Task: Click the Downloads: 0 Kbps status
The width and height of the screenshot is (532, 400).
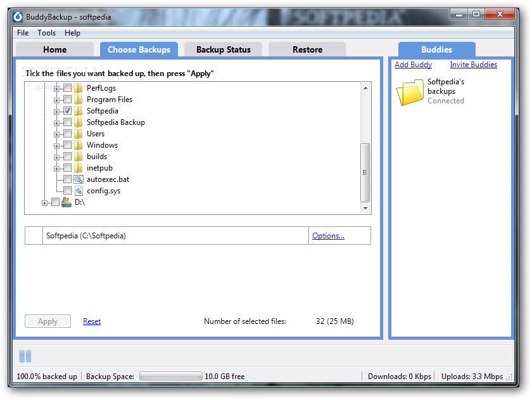Action: (x=400, y=377)
